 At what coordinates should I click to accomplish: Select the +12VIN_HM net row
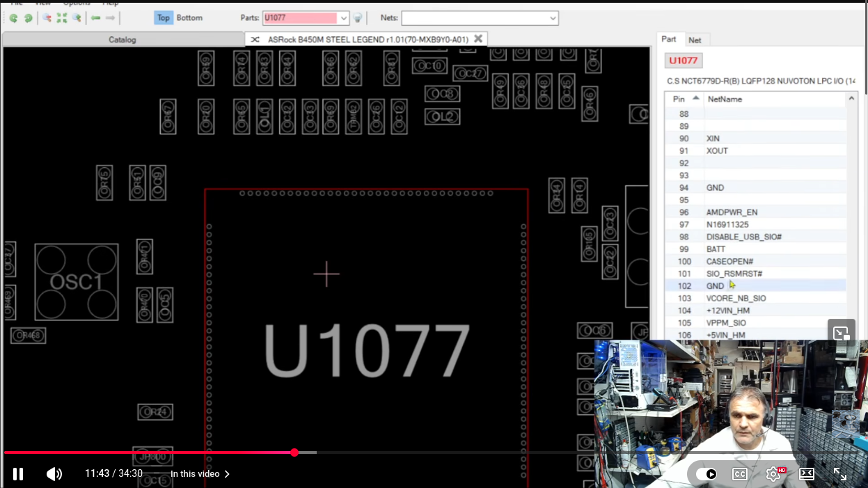[x=755, y=310]
